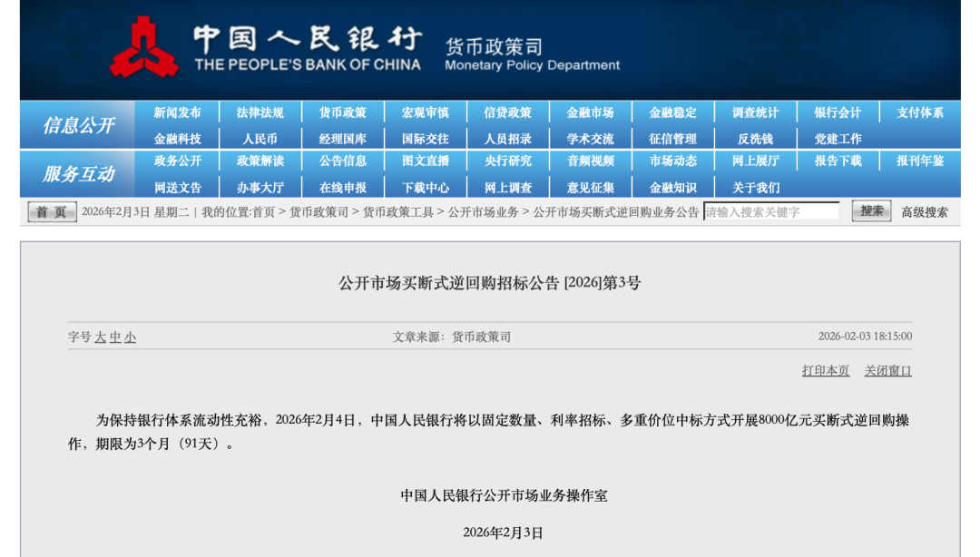Open the 市场动态 page
The height and width of the screenshot is (557, 980).
click(672, 161)
